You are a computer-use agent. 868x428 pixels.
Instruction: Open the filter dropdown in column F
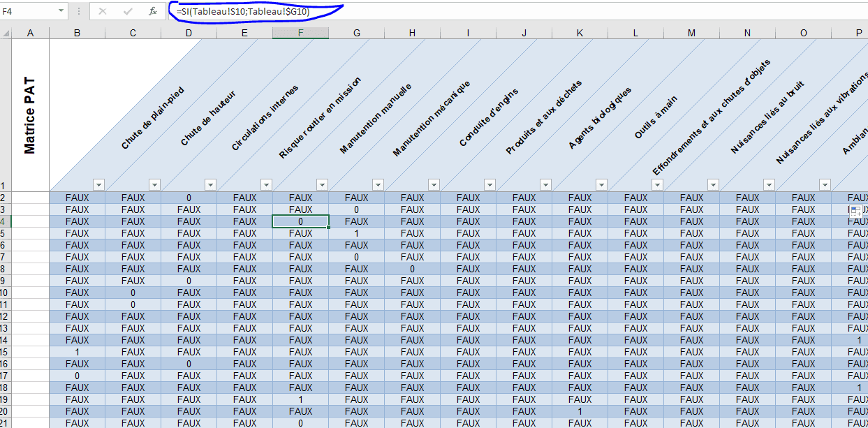click(x=322, y=185)
